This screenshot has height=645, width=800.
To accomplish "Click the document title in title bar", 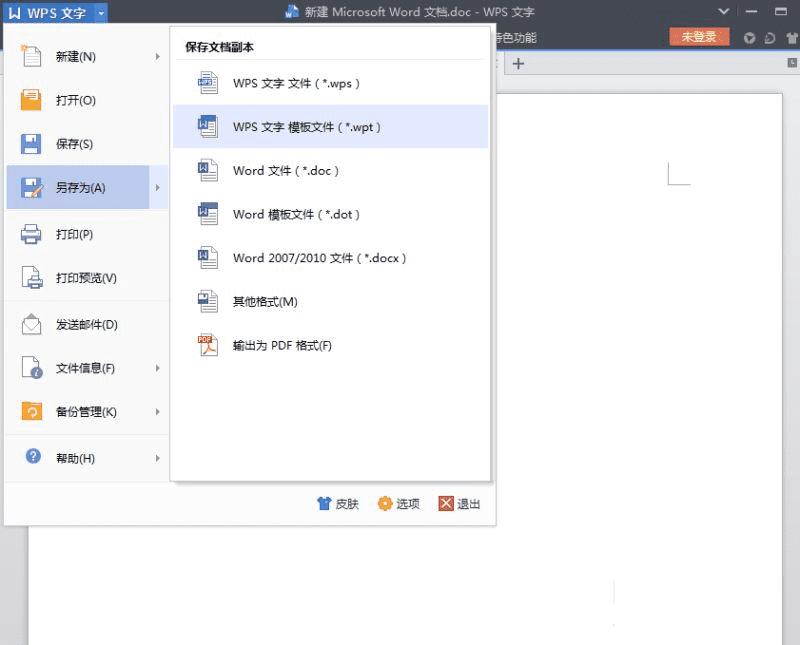I will pyautogui.click(x=419, y=12).
